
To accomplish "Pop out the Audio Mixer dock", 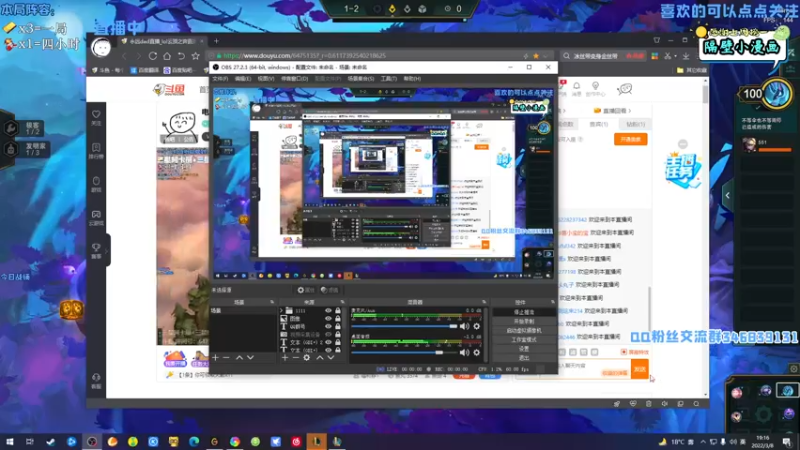I will coord(484,302).
